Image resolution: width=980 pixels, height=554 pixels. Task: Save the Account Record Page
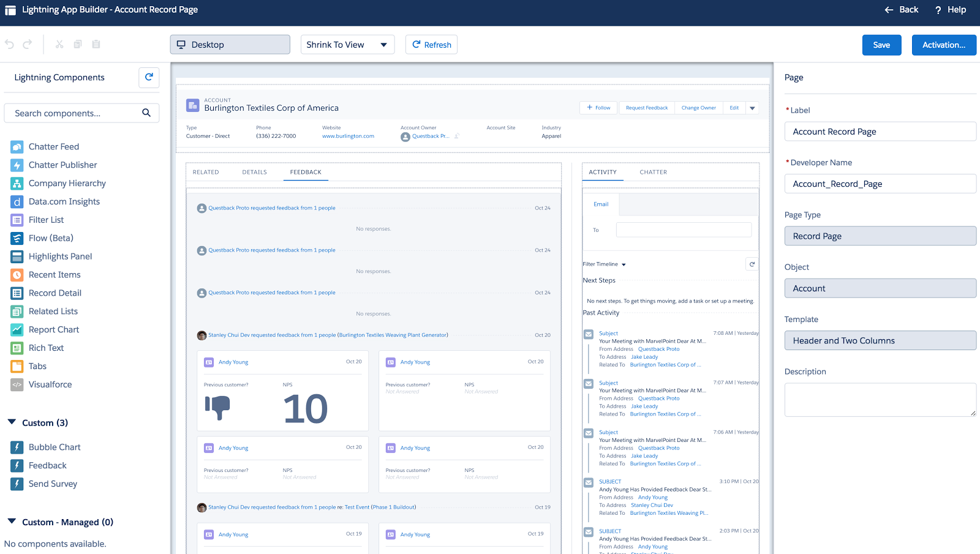[881, 45]
